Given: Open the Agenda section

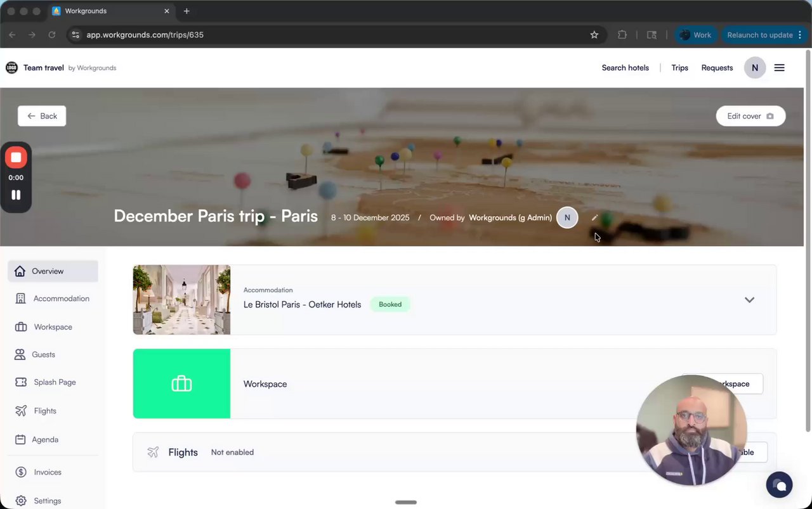Looking at the screenshot, I should tap(53, 439).
